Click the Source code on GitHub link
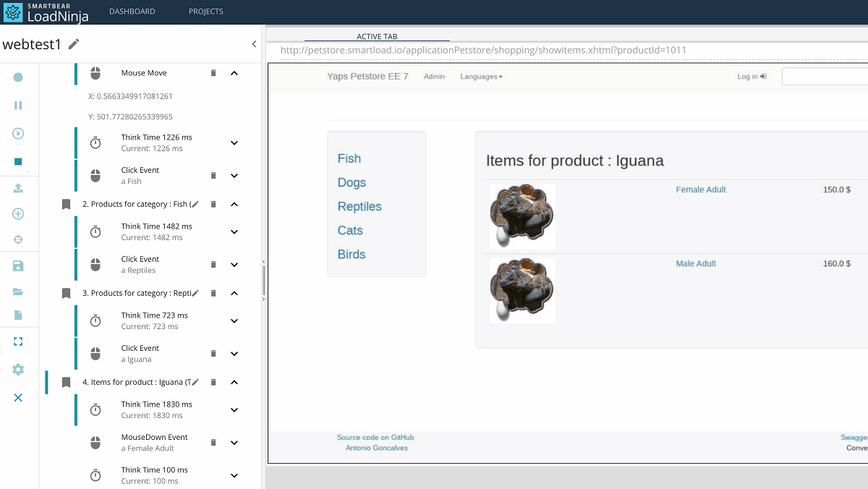 375,437
